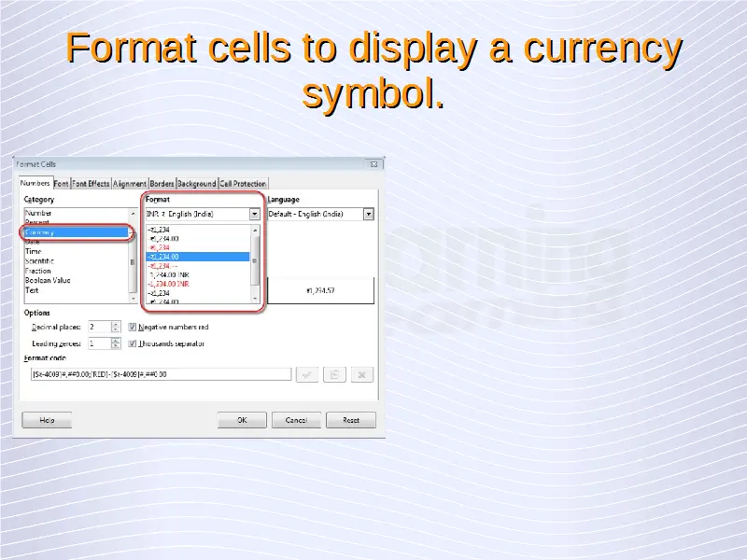Expand the Language dropdown
Viewport: 747px width, 560px height.
[x=368, y=214]
